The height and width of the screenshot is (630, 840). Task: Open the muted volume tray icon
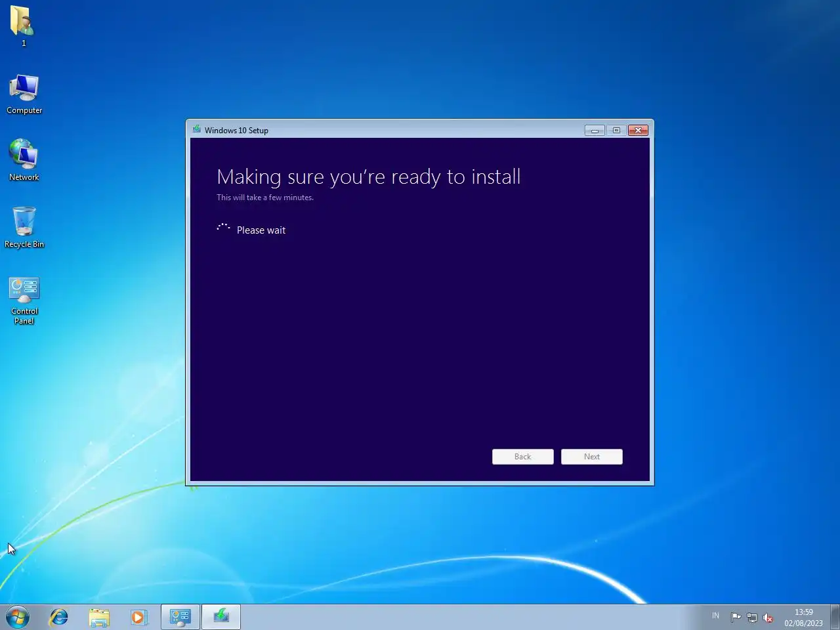tap(768, 617)
